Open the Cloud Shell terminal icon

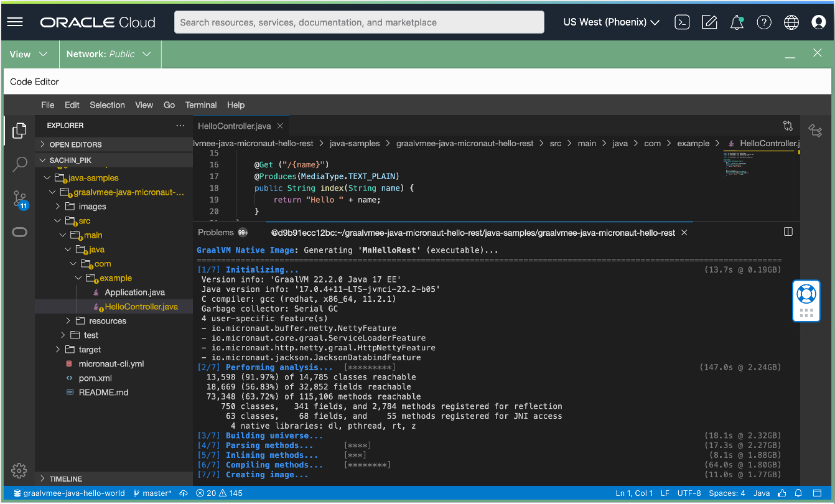682,22
